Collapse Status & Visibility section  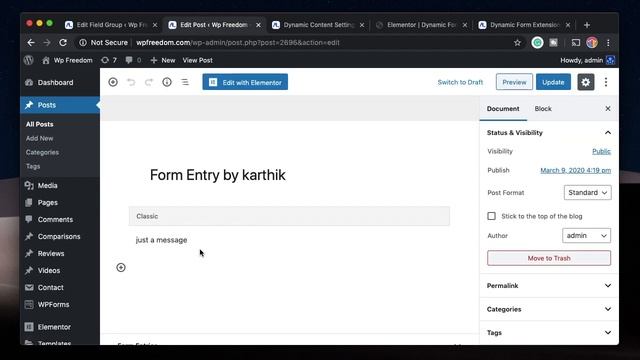(x=549, y=133)
